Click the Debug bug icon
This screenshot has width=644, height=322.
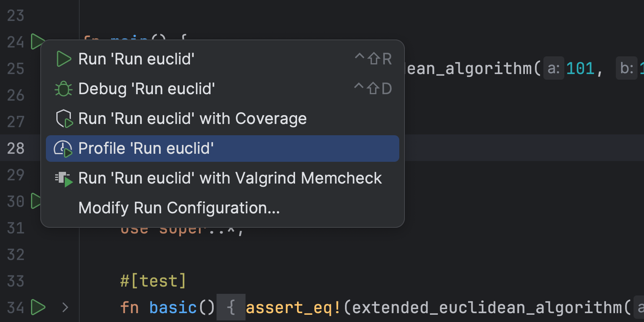pyautogui.click(x=63, y=89)
